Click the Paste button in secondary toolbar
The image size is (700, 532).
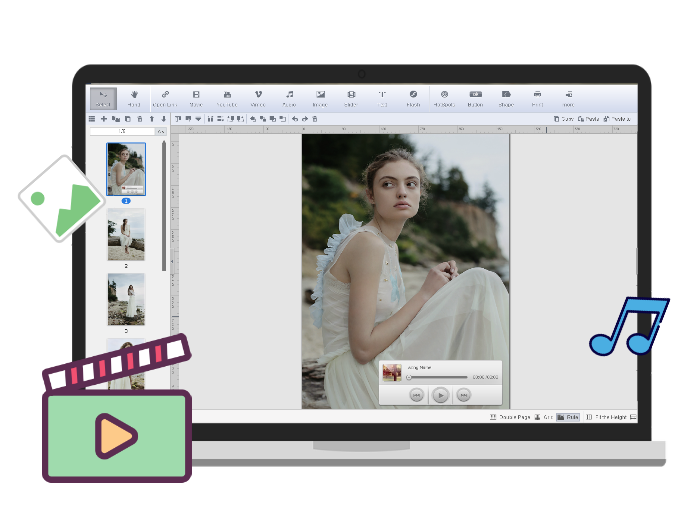[x=587, y=118]
